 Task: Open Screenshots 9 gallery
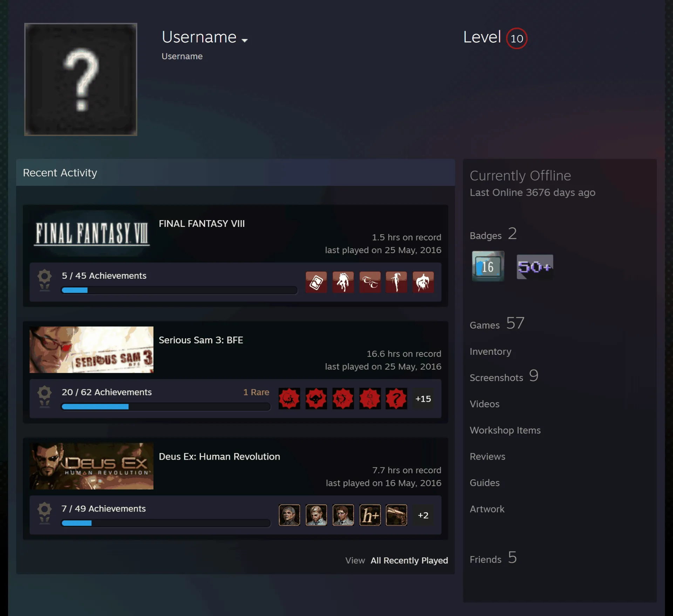pyautogui.click(x=504, y=376)
